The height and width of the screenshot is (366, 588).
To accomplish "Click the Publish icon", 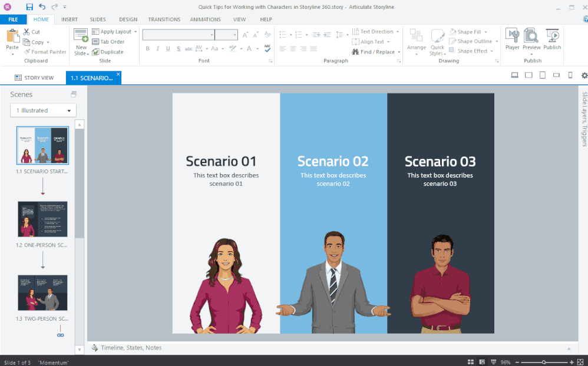I will pyautogui.click(x=552, y=38).
